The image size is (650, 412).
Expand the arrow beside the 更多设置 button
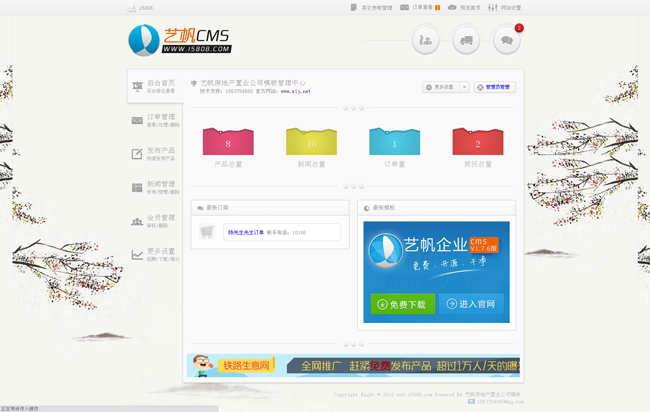(x=464, y=87)
